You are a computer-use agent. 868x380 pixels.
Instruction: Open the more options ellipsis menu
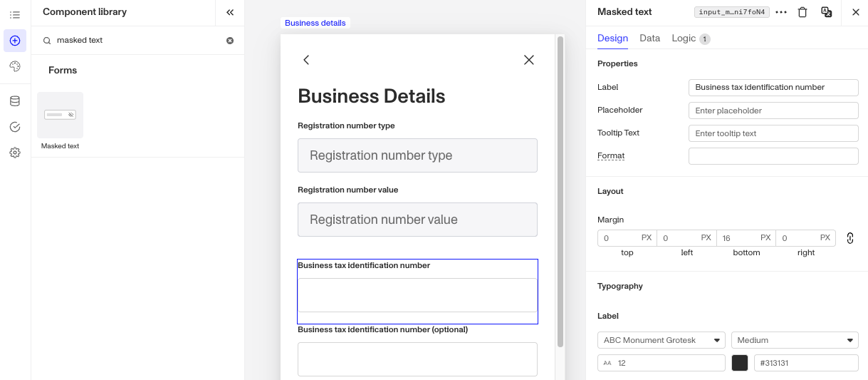pyautogui.click(x=781, y=12)
